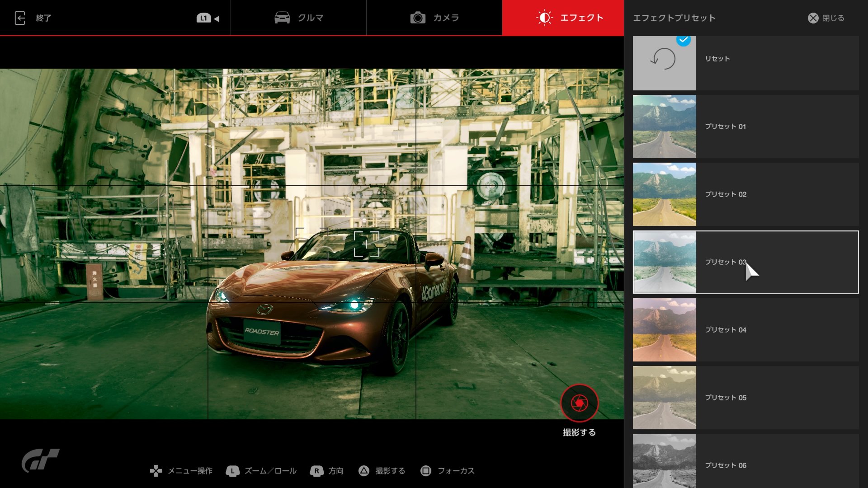Image resolution: width=868 pixels, height=488 pixels.
Task: Click the D-pad メニュー操作 hint icon
Action: tap(156, 471)
